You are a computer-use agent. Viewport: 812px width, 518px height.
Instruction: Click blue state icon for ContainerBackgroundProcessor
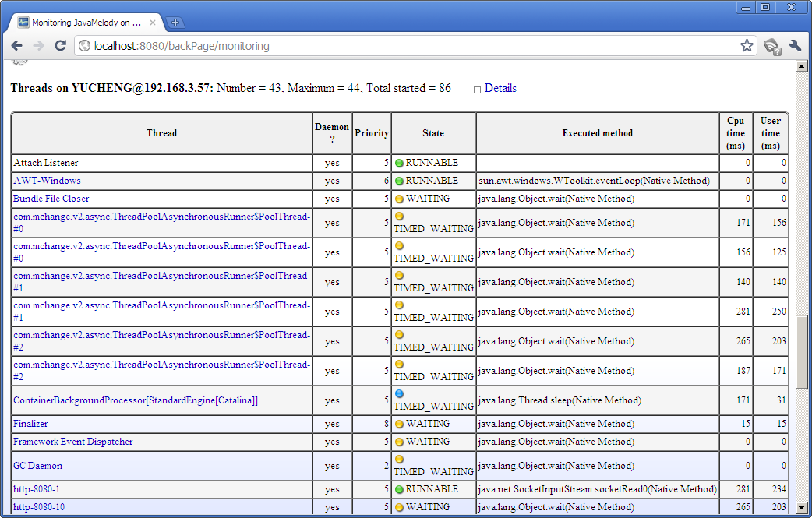pyautogui.click(x=399, y=394)
